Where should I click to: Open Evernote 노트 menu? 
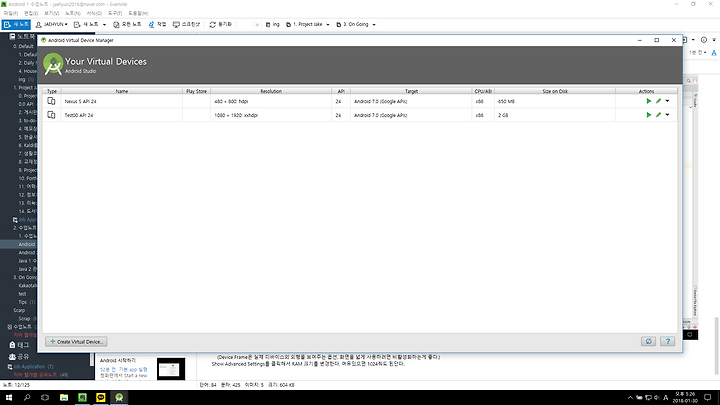73,13
